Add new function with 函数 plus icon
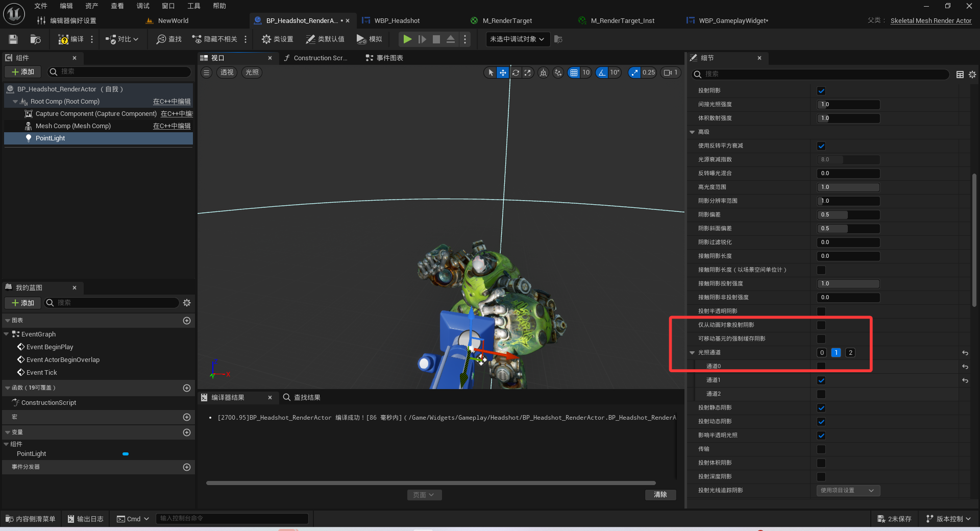 tap(187, 388)
